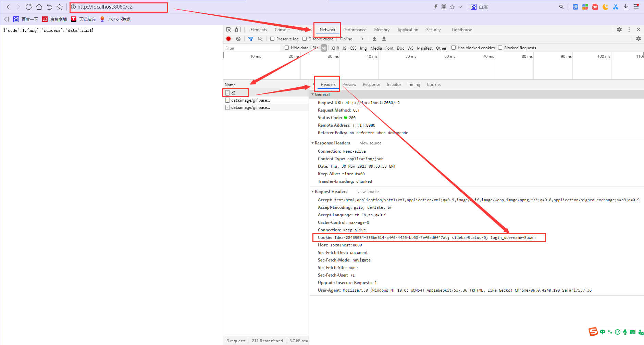Click the network Filter input field

[x=252, y=48]
